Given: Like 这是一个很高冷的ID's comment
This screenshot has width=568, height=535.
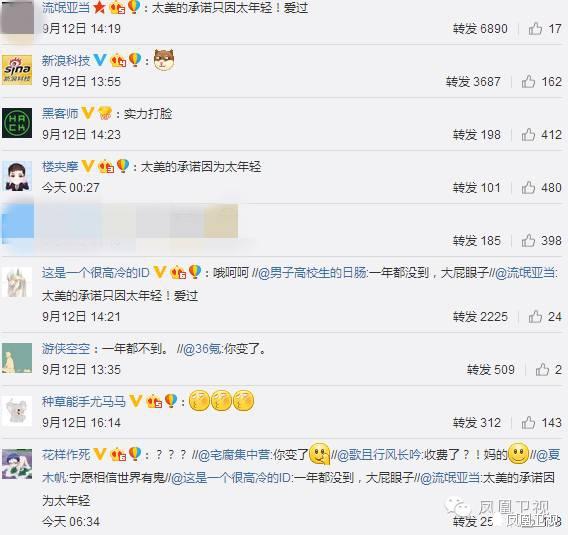Looking at the screenshot, I should (x=535, y=316).
